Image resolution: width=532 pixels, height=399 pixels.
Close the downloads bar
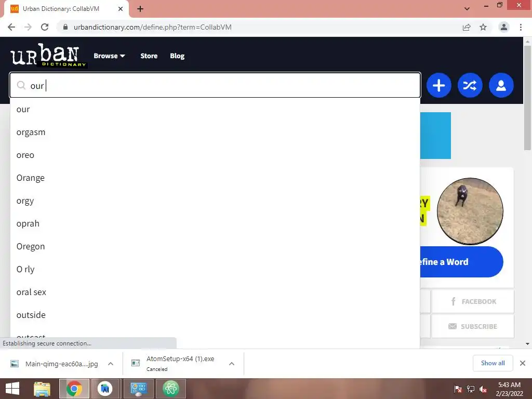point(523,363)
